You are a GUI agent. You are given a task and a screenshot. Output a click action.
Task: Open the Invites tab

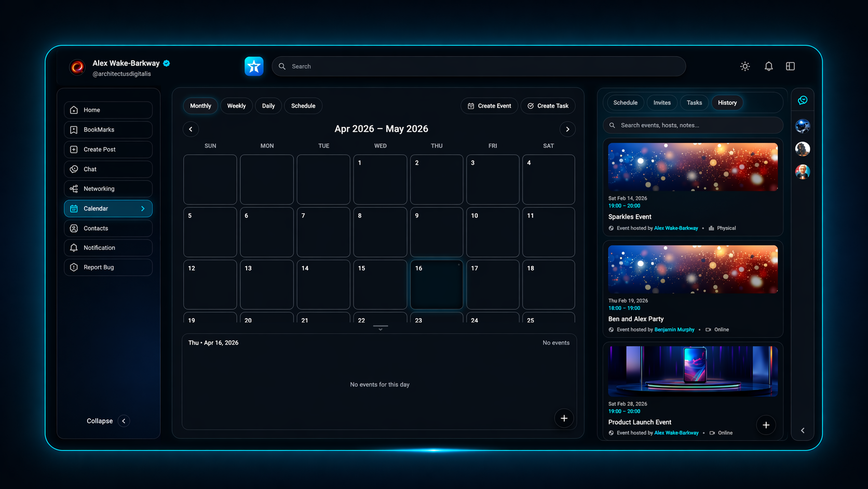[x=662, y=103]
